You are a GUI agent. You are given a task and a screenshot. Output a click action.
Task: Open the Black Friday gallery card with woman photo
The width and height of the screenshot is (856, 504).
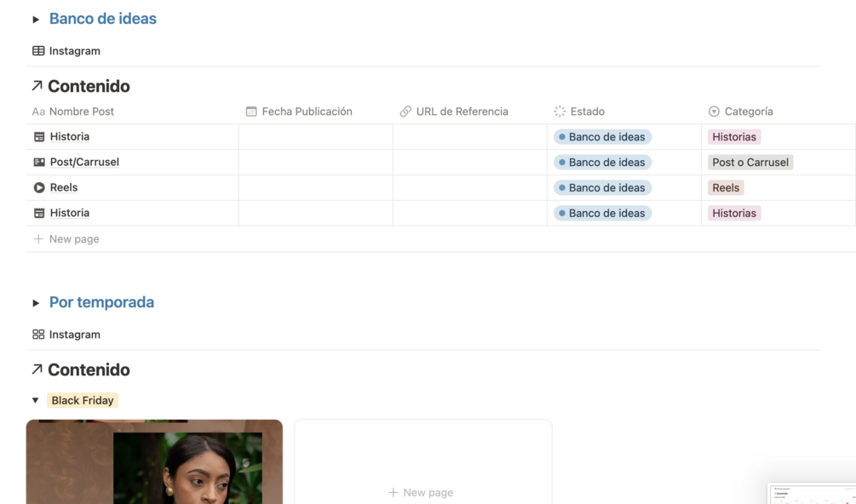[x=154, y=462]
